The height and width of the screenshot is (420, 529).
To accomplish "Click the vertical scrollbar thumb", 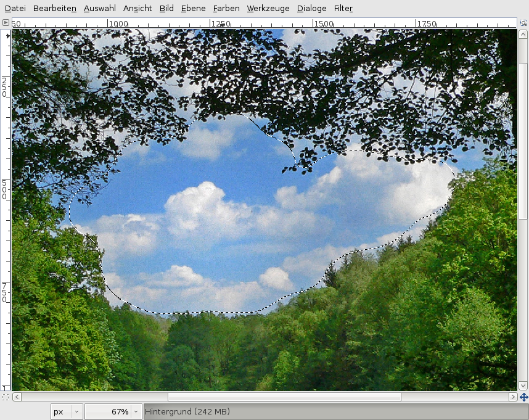I will [x=523, y=141].
